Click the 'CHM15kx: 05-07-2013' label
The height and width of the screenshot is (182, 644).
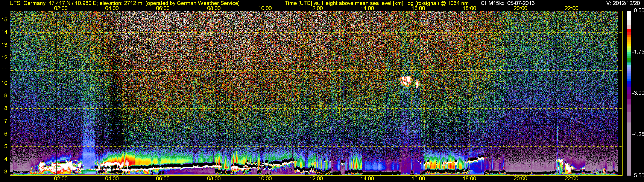[507, 3]
